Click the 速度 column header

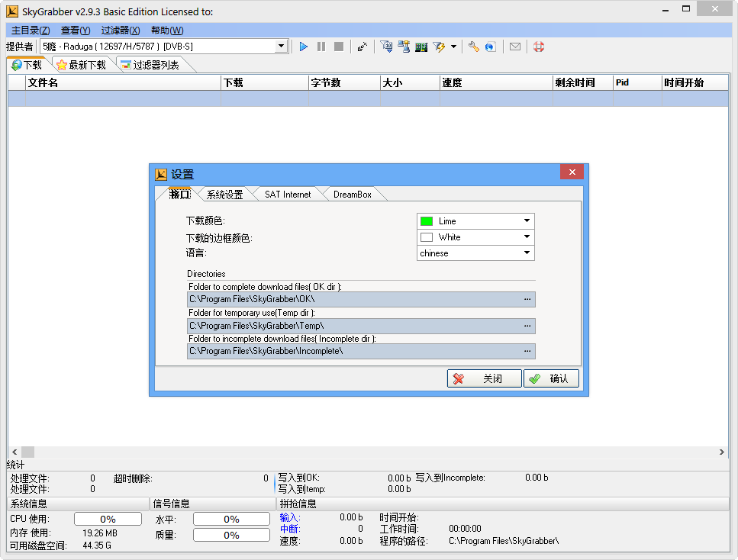click(x=497, y=83)
